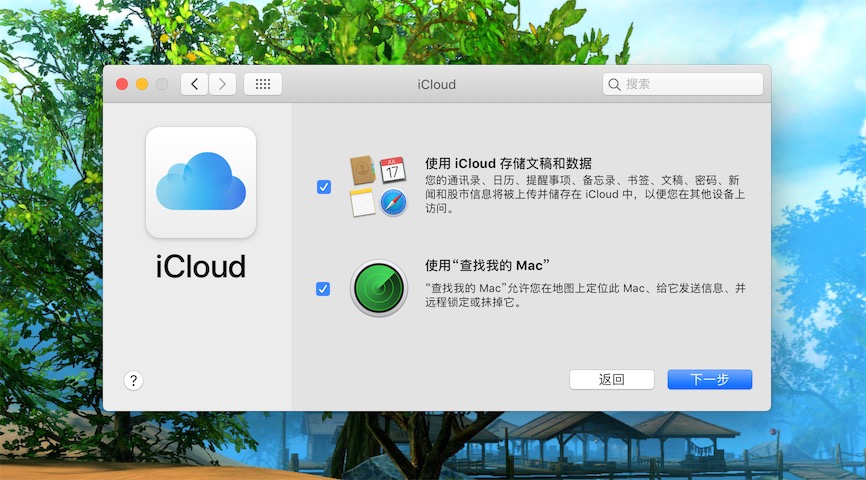Click the Contacts address book icon
866x480 pixels.
pyautogui.click(x=363, y=170)
